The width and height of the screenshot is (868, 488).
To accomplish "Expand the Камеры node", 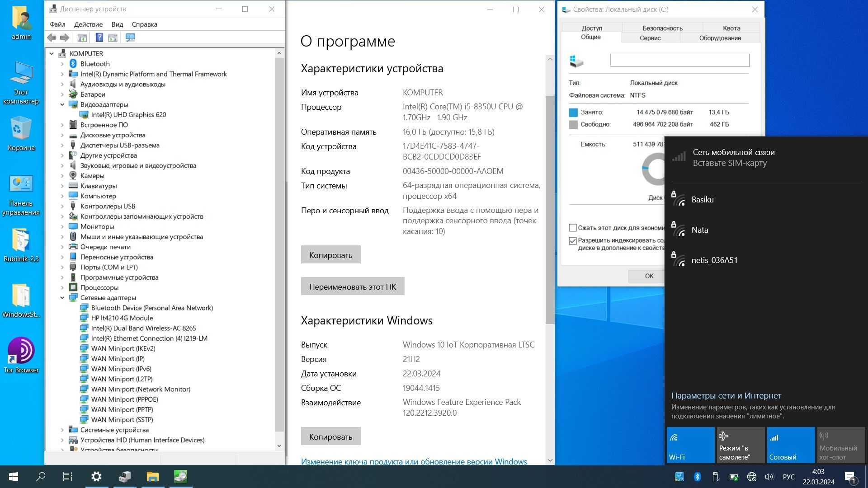I will pyautogui.click(x=62, y=176).
